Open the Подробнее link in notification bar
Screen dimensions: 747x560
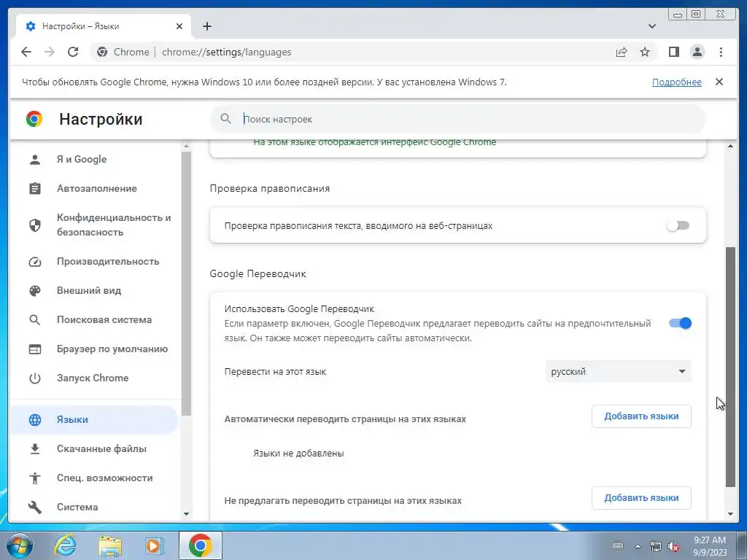[x=676, y=82]
